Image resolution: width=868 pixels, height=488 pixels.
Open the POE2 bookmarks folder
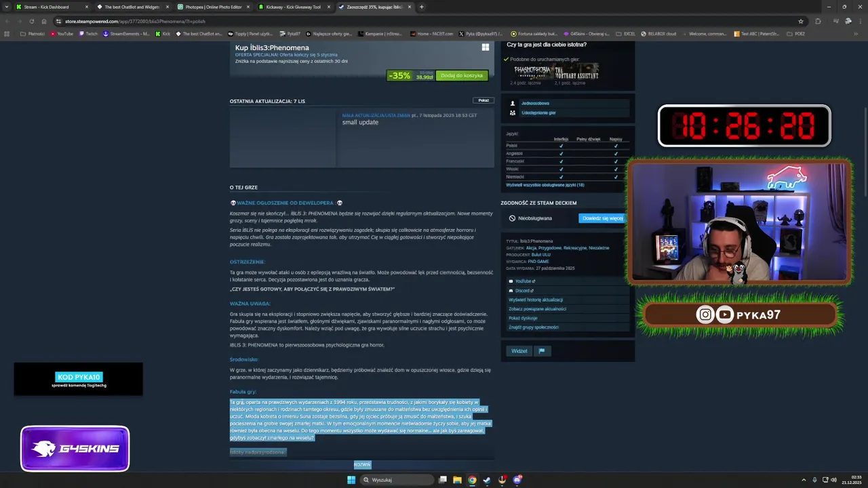(797, 34)
